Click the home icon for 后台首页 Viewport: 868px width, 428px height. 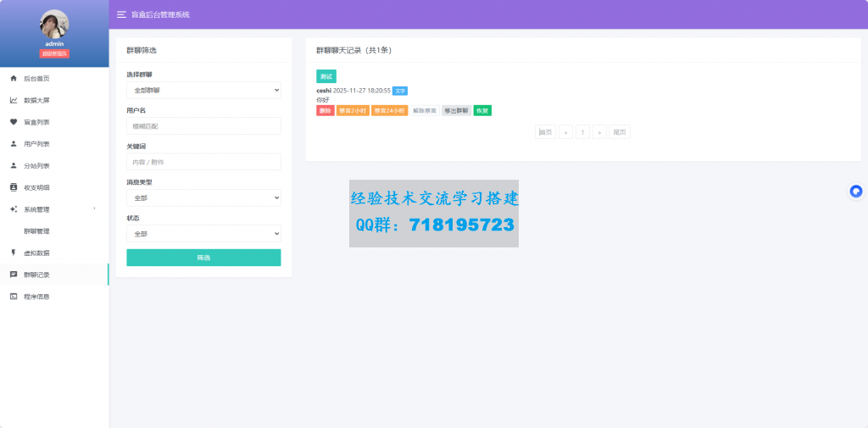tap(14, 78)
